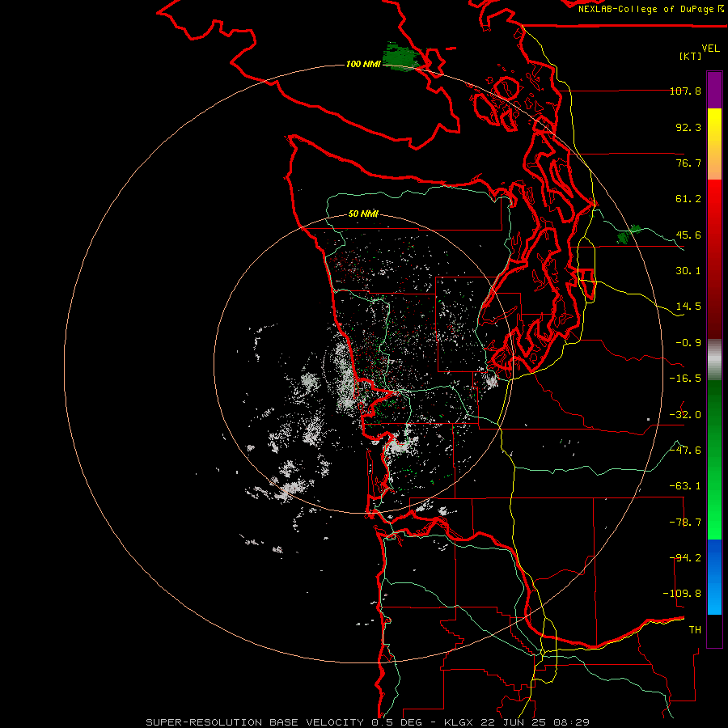728x728 pixels.
Task: Pick the yellow-orange segment of the color bar
Action: (x=714, y=144)
